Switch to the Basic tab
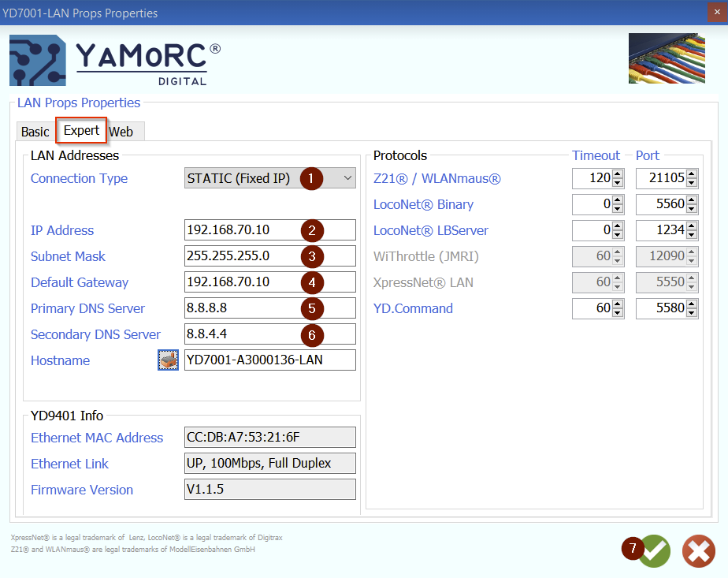Screen dimensions: 728x578 click(35, 132)
